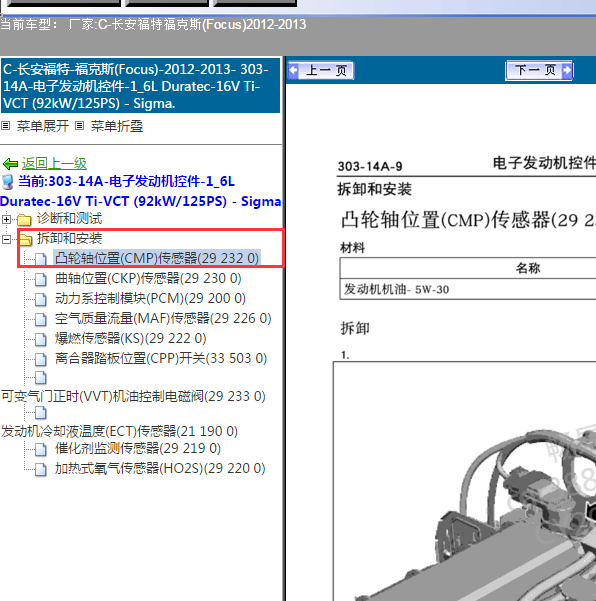Viewport: 596px width, 601px height.
Task: Click page icon above 发动机冷却液温度(ECT) entry
Action: click(x=41, y=413)
